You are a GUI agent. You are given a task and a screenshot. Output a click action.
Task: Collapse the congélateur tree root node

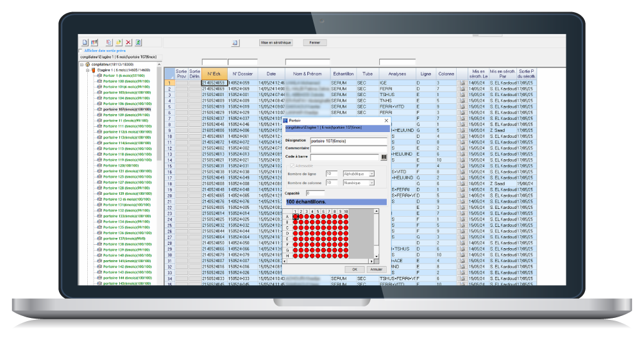81,65
